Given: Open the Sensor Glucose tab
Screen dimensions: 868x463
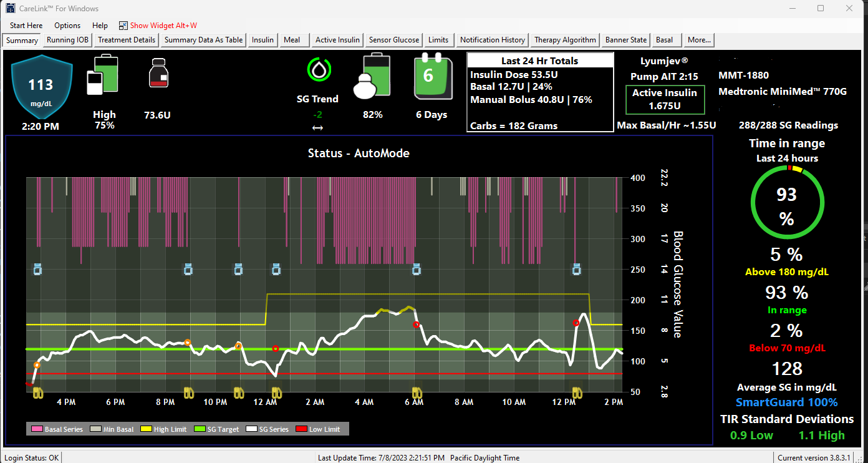Looking at the screenshot, I should 394,40.
